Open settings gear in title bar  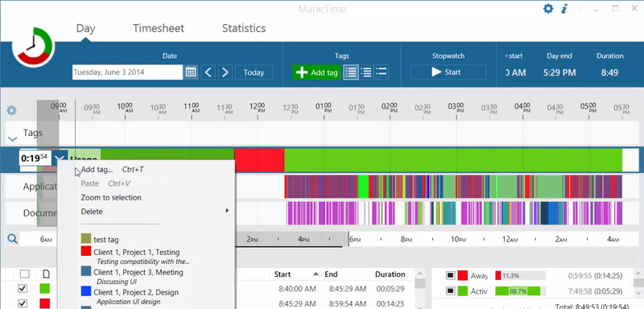click(548, 9)
